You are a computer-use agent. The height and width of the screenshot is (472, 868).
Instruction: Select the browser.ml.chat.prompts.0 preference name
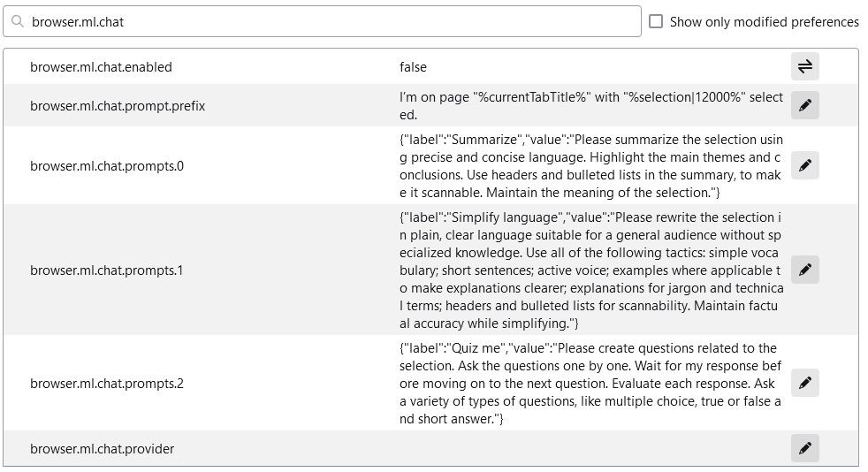107,166
